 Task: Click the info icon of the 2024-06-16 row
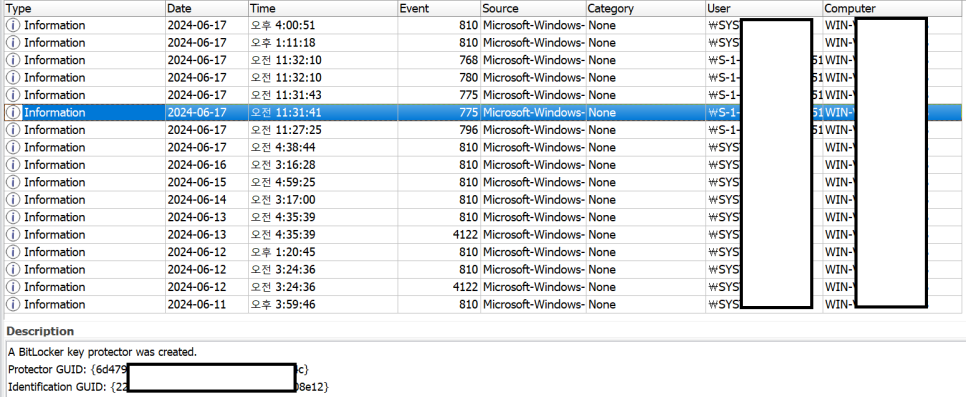(12, 165)
